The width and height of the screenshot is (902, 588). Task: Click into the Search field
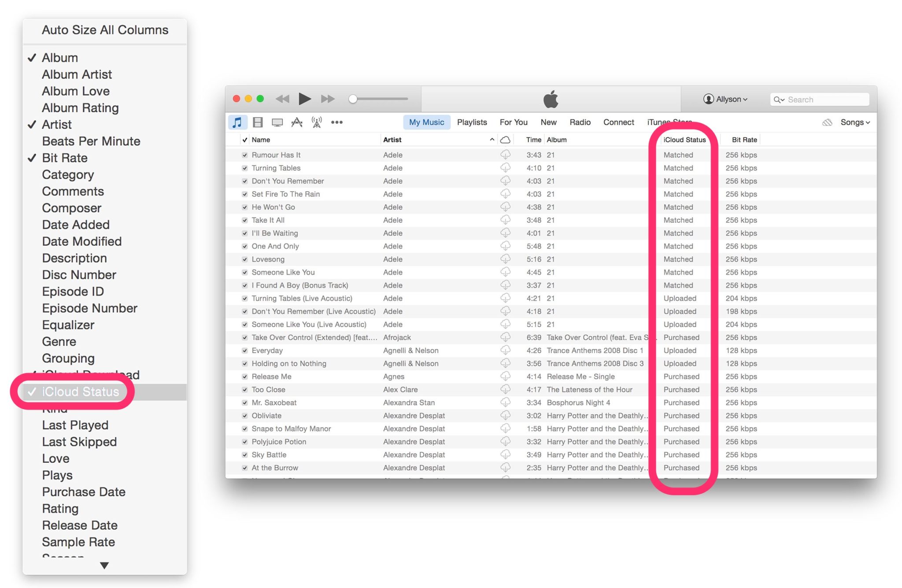click(820, 100)
